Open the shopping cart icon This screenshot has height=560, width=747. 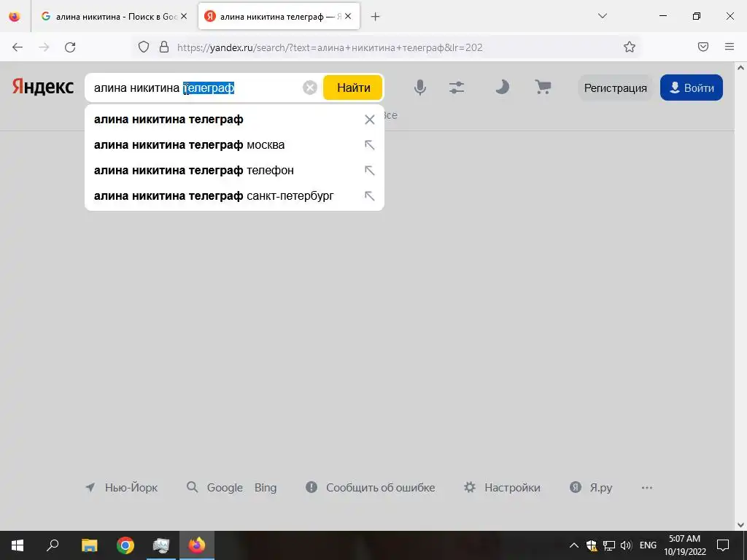point(543,87)
